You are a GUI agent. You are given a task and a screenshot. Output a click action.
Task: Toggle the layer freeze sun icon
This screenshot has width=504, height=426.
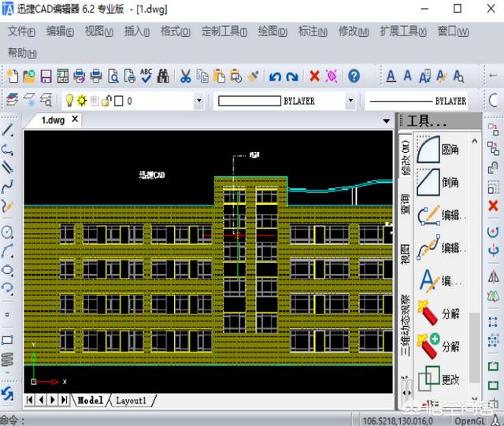[81, 101]
